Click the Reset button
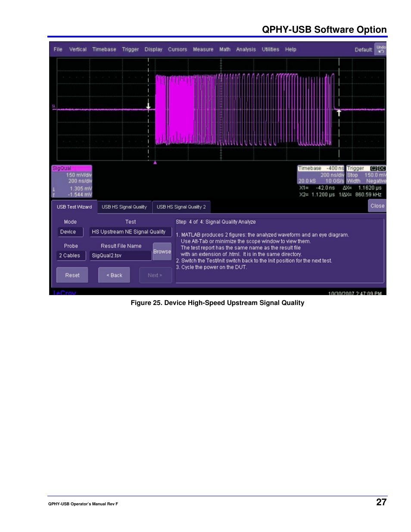This screenshot has height=532, width=411. (x=72, y=275)
